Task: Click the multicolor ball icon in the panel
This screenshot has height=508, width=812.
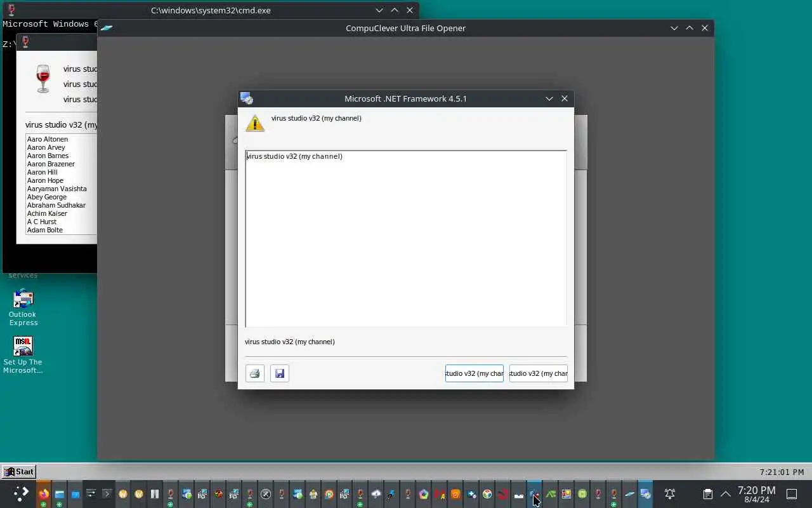Action: pyautogui.click(x=487, y=493)
